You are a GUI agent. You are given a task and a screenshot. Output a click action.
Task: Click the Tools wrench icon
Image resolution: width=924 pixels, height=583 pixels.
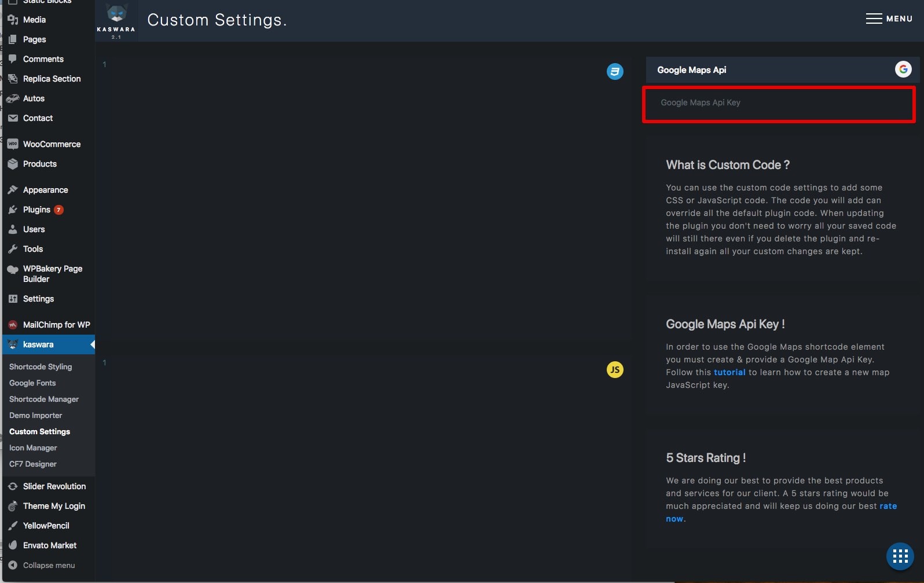click(13, 249)
